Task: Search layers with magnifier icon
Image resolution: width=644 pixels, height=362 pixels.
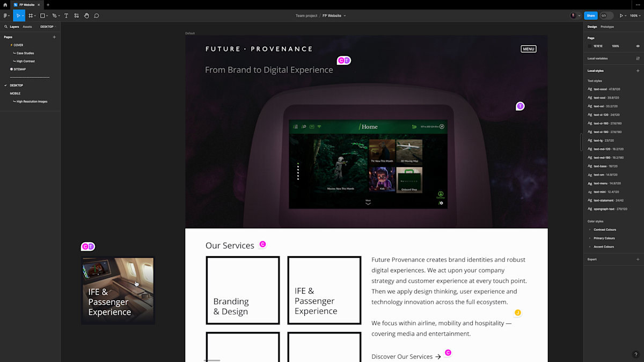Action: [x=6, y=26]
